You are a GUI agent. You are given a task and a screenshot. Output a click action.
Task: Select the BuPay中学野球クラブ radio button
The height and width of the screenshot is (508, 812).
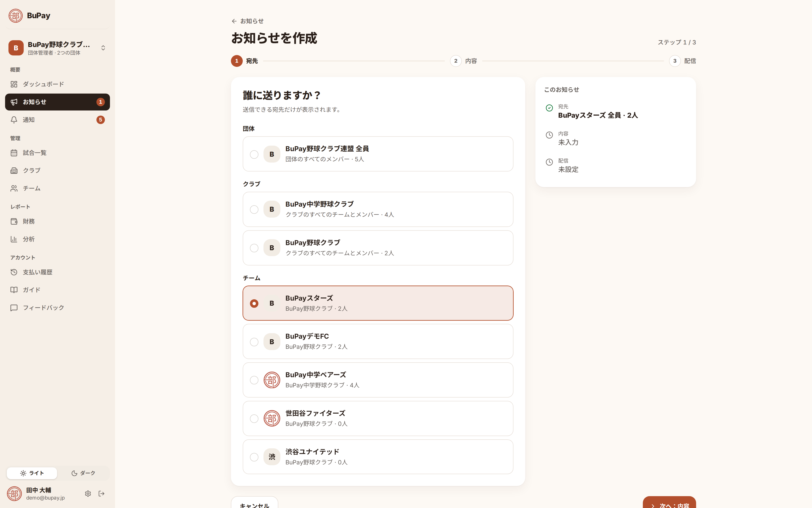(x=254, y=210)
